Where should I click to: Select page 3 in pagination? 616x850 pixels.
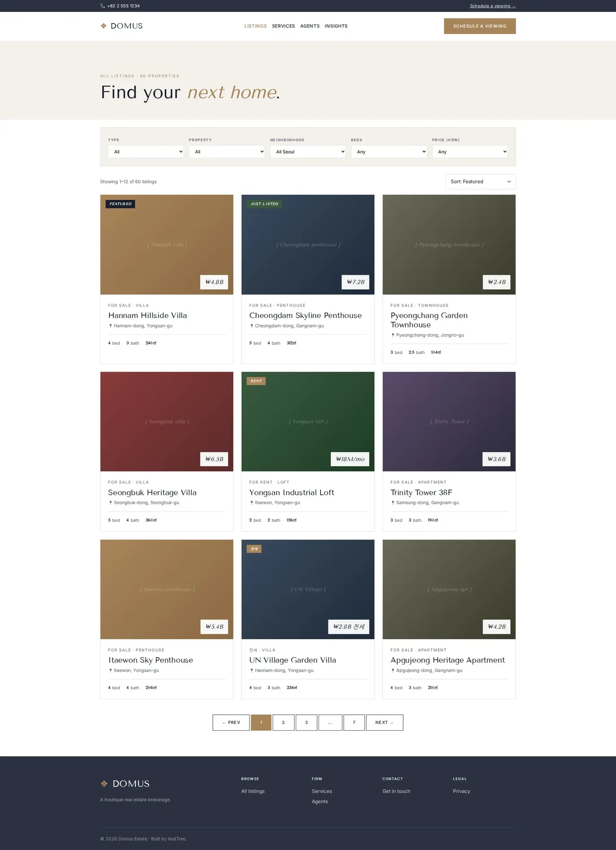pos(306,722)
